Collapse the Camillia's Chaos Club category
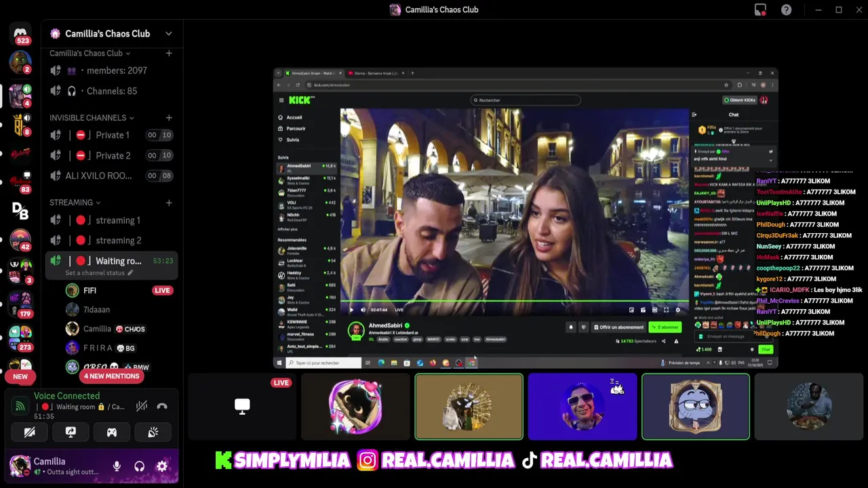The image size is (868, 488). (x=90, y=53)
